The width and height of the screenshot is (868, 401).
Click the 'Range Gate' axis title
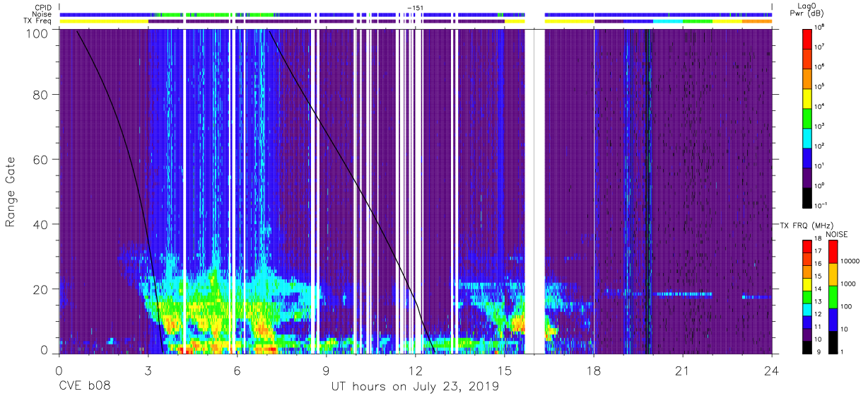(x=11, y=192)
